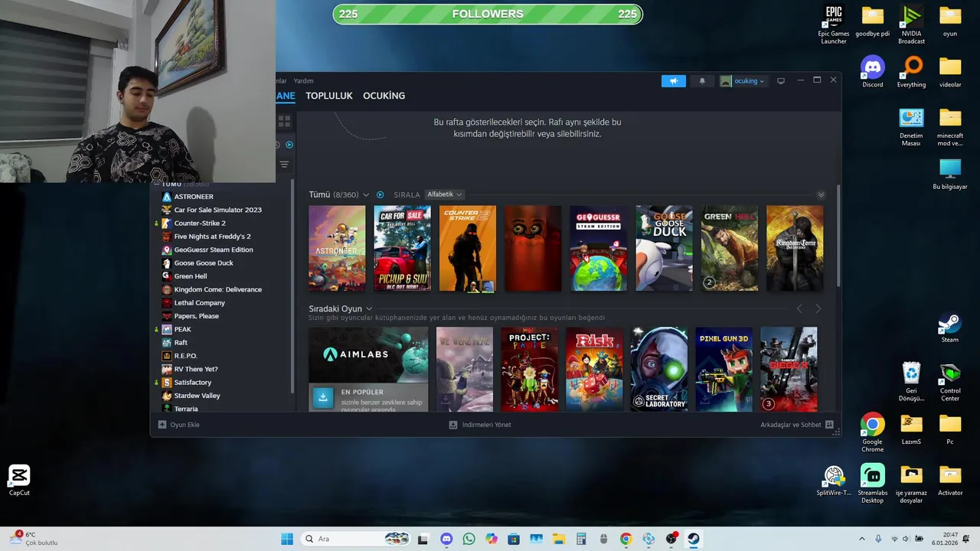The height and width of the screenshot is (551, 980).
Task: Open CapCut desktop shortcut
Action: (19, 481)
